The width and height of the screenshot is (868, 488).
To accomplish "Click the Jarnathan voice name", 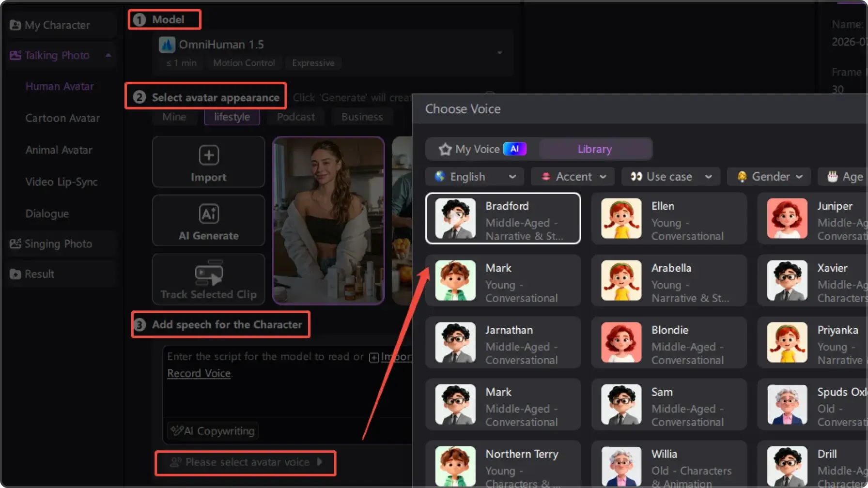I will pos(509,330).
